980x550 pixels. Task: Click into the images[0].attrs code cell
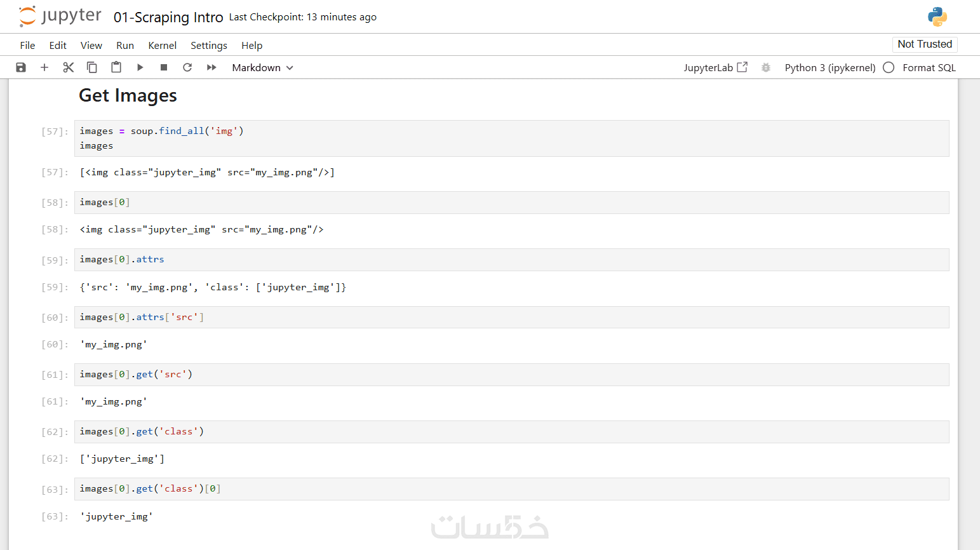(508, 259)
